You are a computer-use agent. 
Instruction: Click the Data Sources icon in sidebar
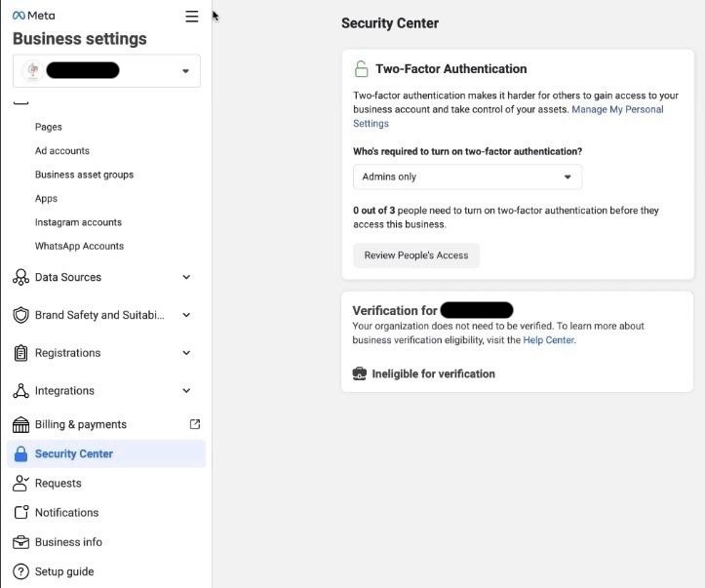pos(20,278)
